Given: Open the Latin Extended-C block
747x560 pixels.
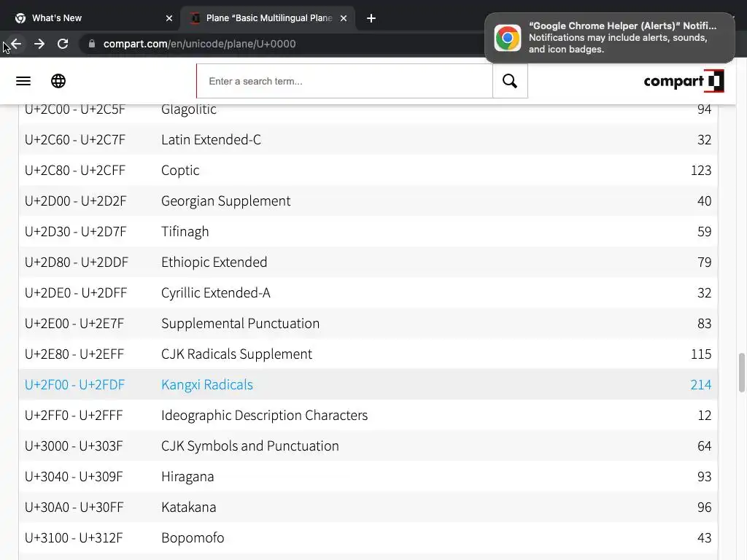Looking at the screenshot, I should click(211, 139).
